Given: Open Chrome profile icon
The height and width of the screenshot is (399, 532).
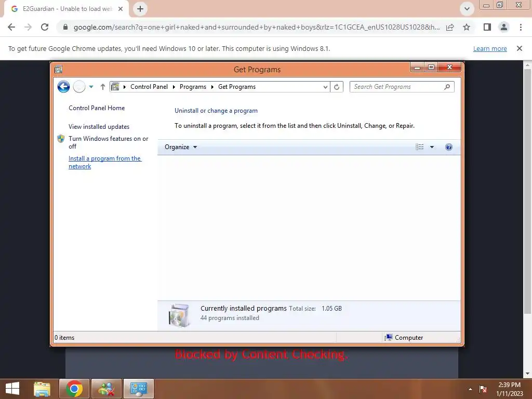Looking at the screenshot, I should click(x=504, y=27).
